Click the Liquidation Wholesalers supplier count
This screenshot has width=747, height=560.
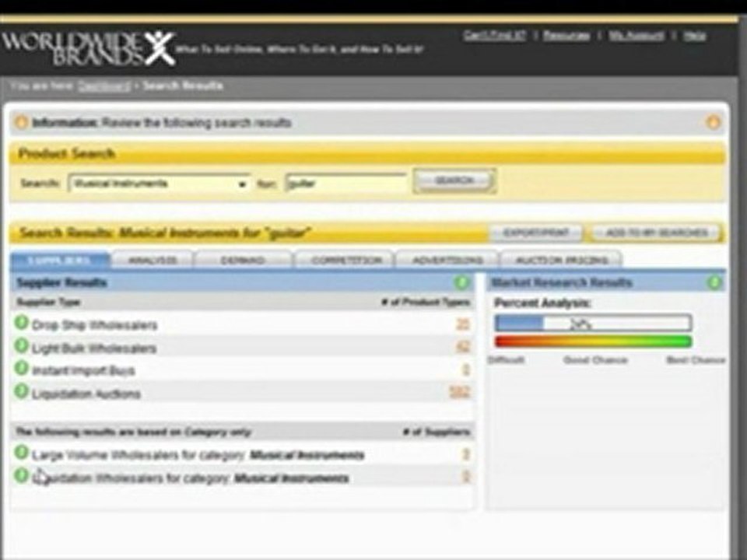pos(466,477)
